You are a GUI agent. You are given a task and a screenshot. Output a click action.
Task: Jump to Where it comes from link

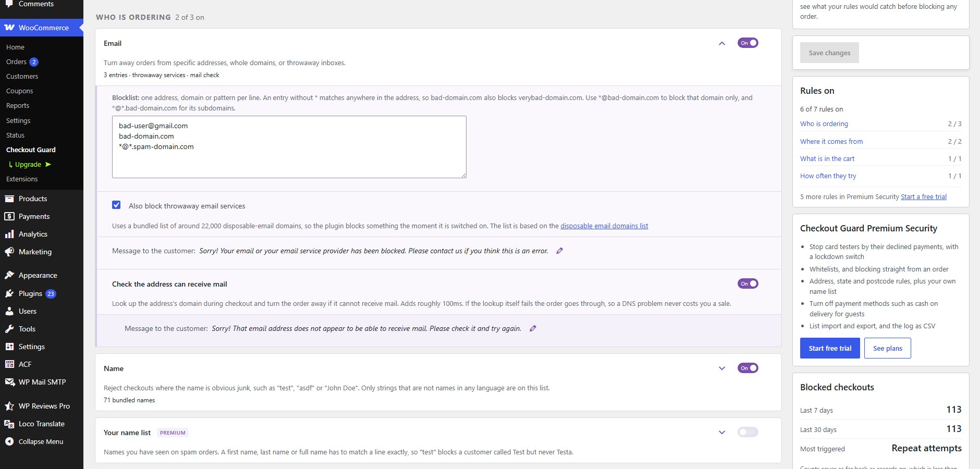[x=831, y=141]
